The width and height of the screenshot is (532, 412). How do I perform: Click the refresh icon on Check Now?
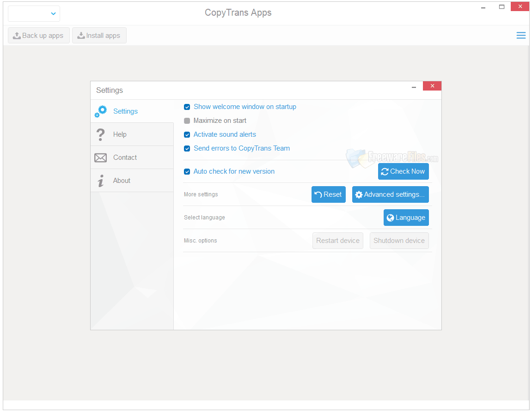(386, 171)
